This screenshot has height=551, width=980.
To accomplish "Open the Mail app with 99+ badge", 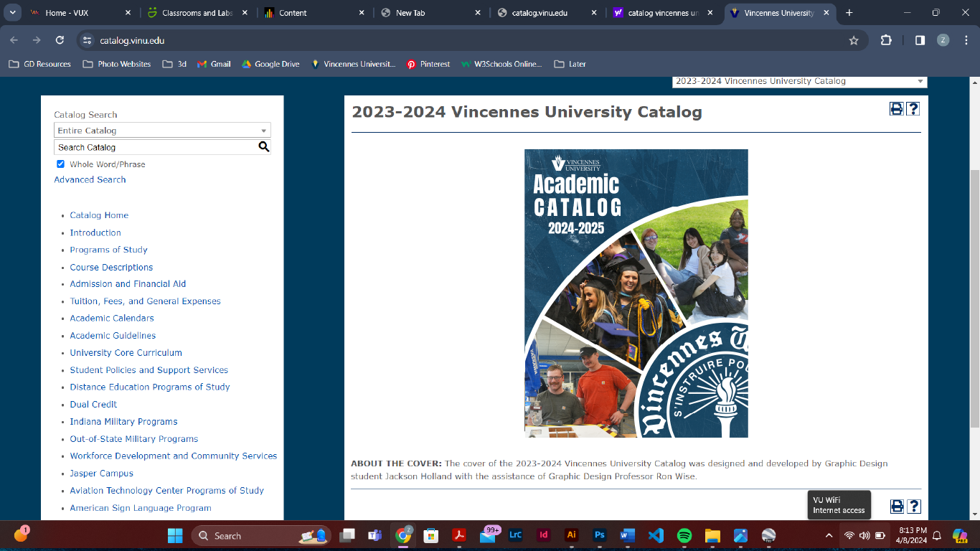I will 489,534.
